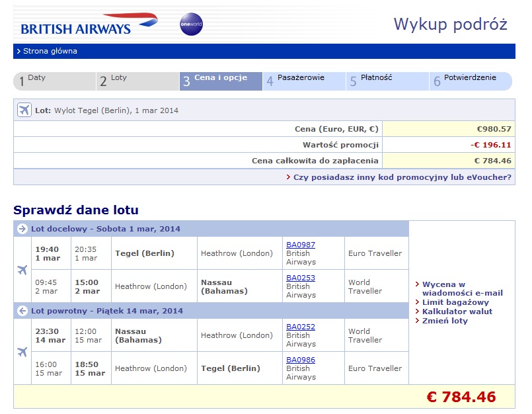
Task: Click the total € 784.46 in the price table
Action: pos(492,161)
